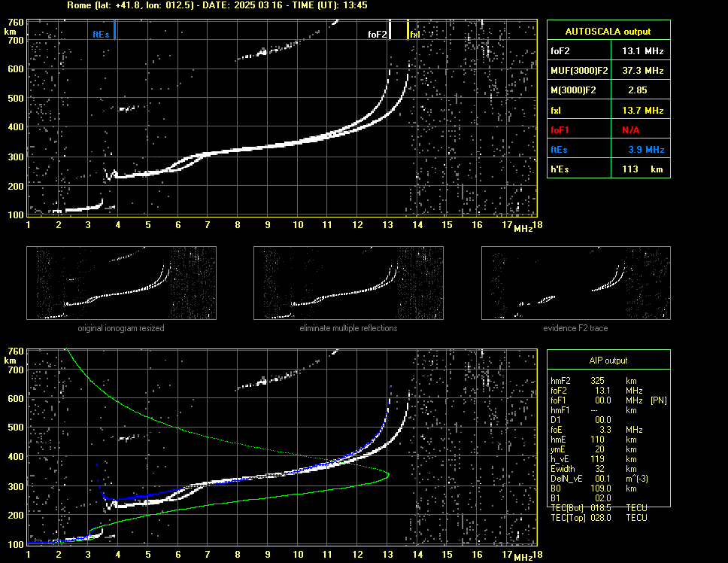Click the 'original ionogram resized' caption
The width and height of the screenshot is (728, 563).
[x=121, y=328]
